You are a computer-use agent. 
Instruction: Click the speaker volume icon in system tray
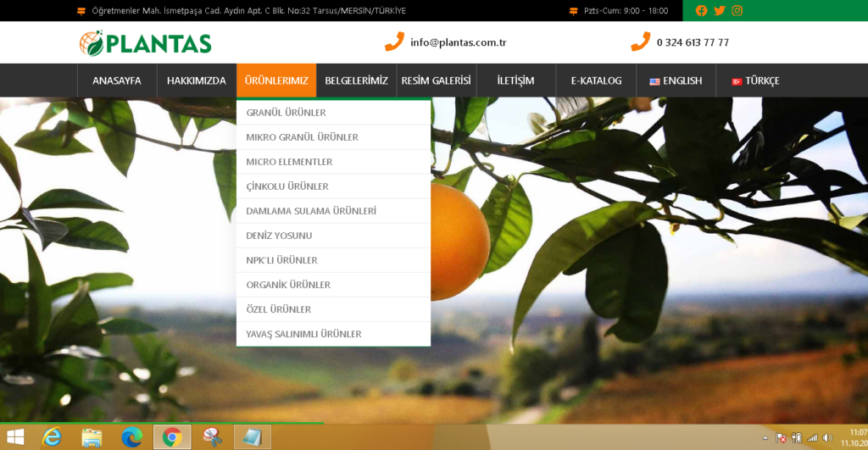(826, 438)
